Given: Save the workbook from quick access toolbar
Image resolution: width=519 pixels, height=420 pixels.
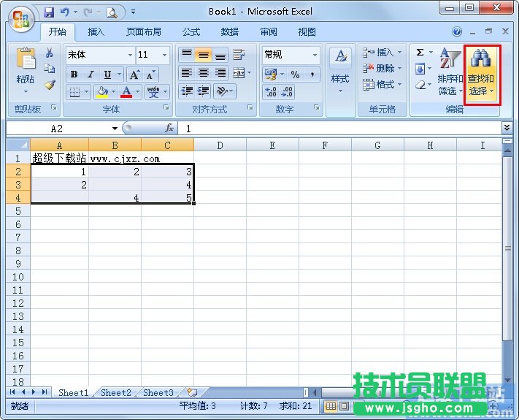Looking at the screenshot, I should pos(49,12).
